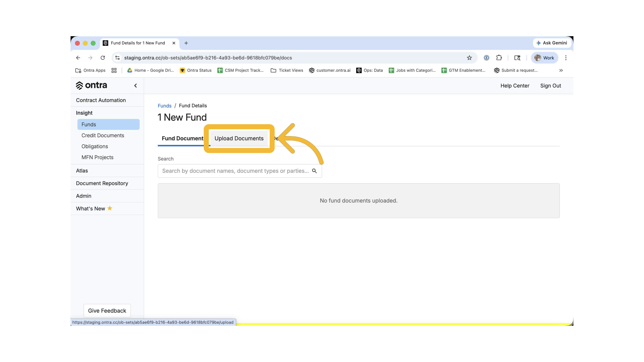The image size is (644, 362).
Task: Show more bookmarks with the double chevron
Action: [561, 70]
